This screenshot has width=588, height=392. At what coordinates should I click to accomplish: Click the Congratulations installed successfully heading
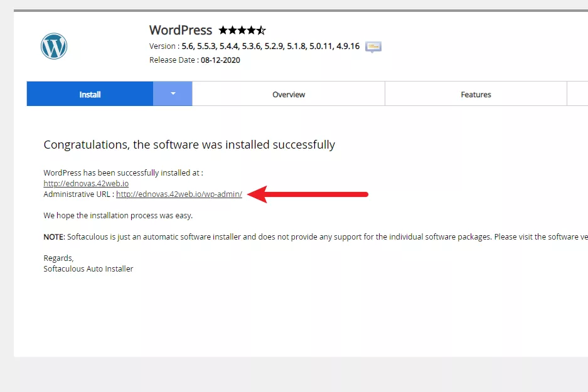coord(189,145)
